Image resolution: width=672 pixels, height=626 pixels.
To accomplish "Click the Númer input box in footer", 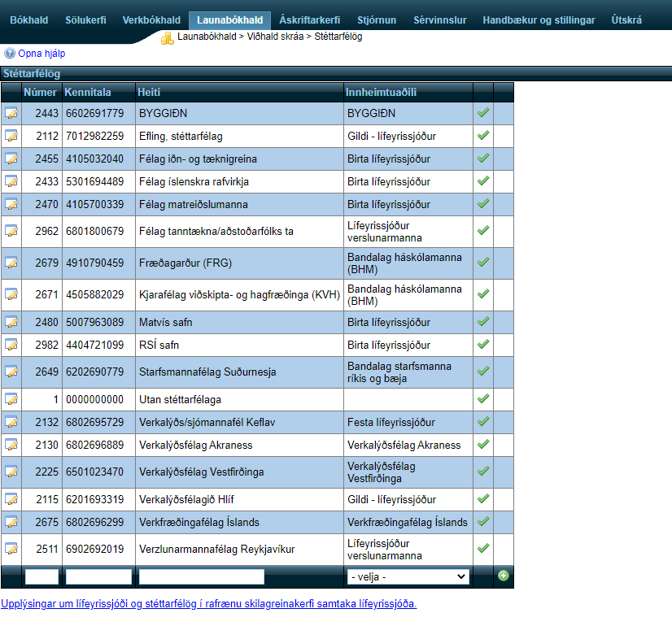I will [41, 576].
